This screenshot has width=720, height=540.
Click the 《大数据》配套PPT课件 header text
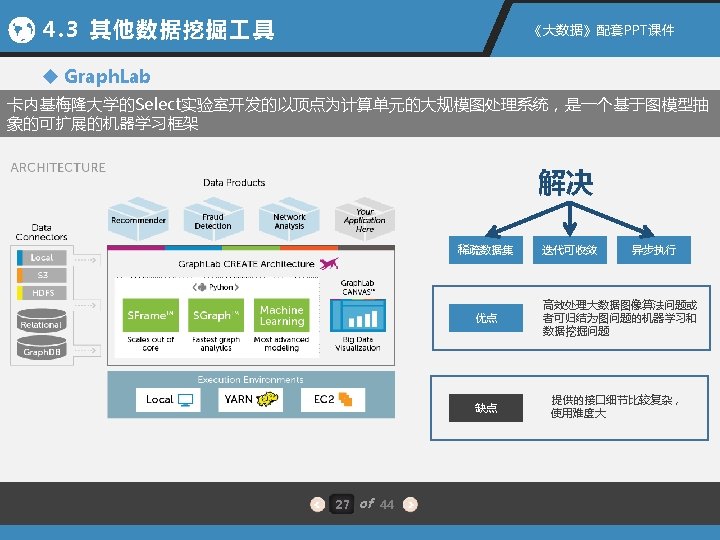[603, 30]
